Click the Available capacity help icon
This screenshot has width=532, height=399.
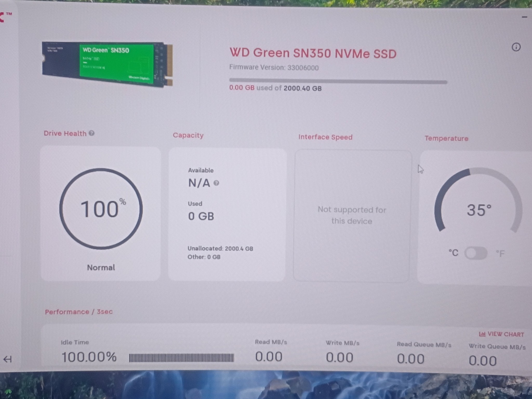point(216,183)
